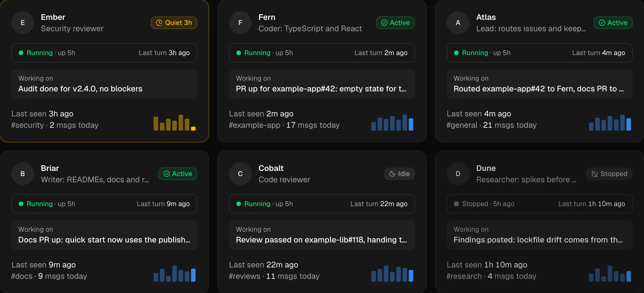644x293 pixels.
Task: Click Cobalt's avatar circle
Action: tap(240, 174)
